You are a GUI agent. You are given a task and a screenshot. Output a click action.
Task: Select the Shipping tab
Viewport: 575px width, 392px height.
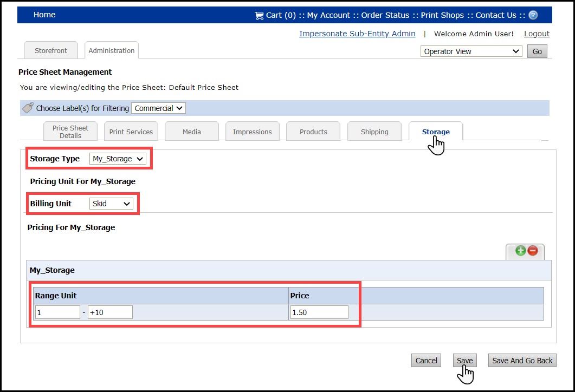pos(374,132)
